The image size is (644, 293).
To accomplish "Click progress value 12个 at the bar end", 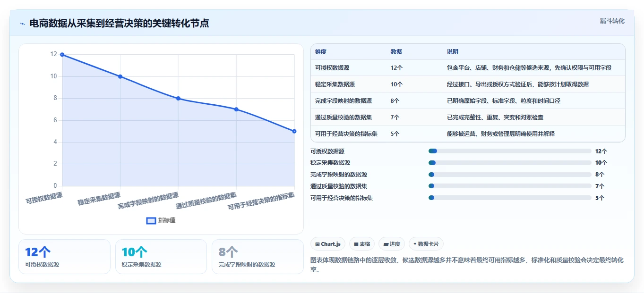I will click(601, 151).
